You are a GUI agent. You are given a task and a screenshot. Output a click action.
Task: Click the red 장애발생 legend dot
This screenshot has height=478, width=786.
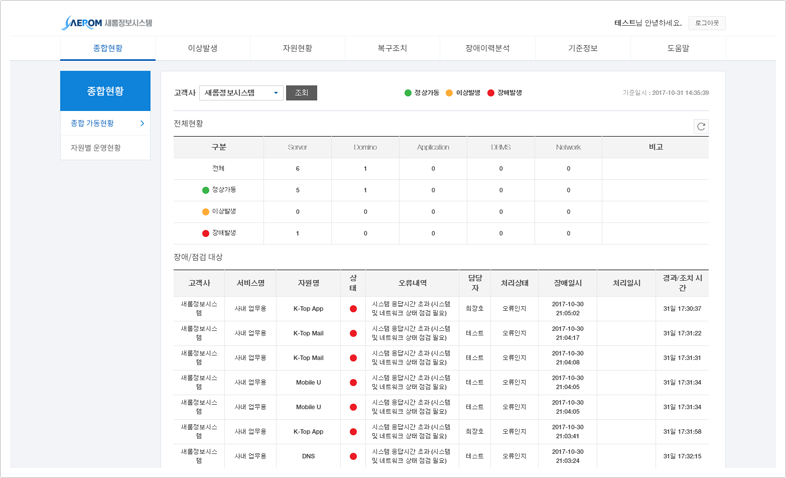point(491,93)
